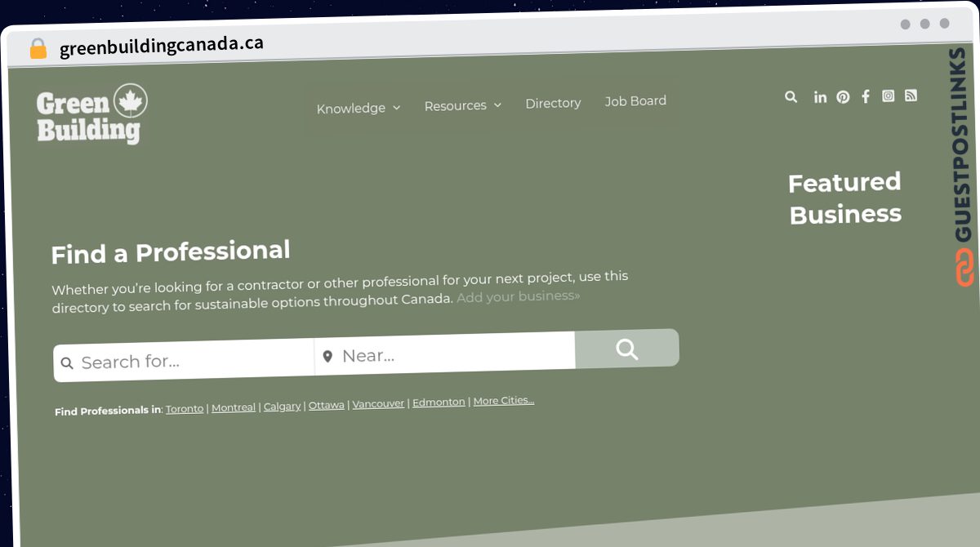Image resolution: width=980 pixels, height=547 pixels.
Task: Click the padlock icon in address bar
Action: click(38, 49)
